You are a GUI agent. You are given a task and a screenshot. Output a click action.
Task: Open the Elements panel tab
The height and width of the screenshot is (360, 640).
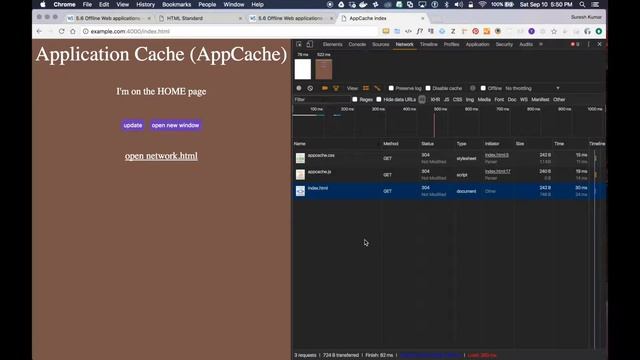point(332,44)
